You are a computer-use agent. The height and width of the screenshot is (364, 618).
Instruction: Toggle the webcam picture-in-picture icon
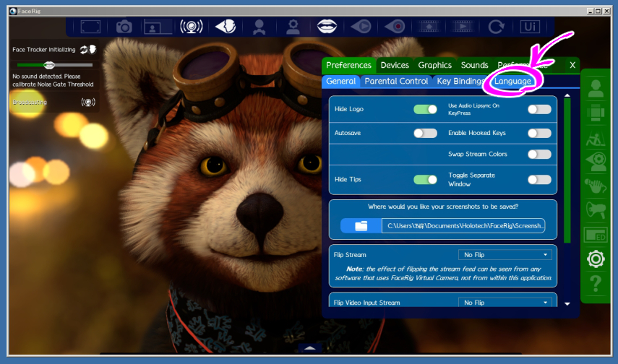coord(158,27)
